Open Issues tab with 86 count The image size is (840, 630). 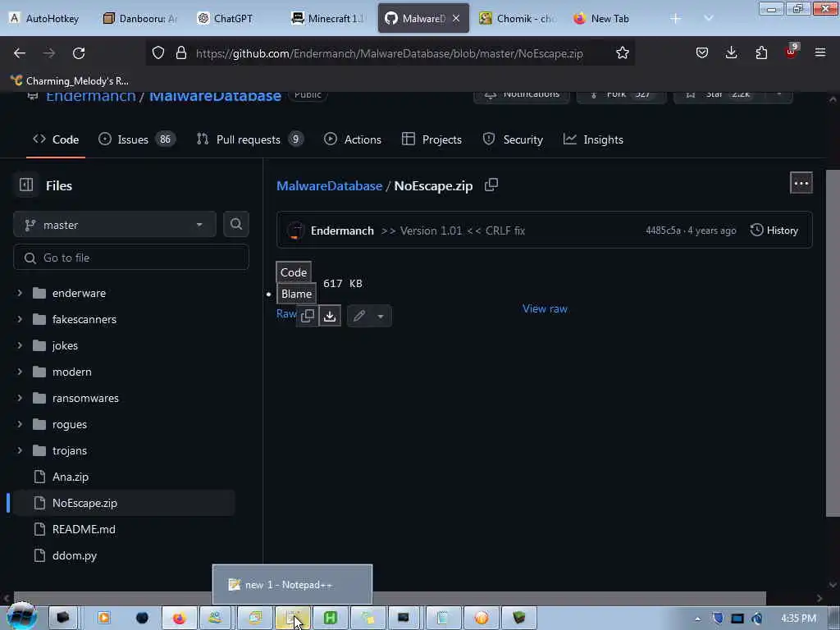coord(137,139)
